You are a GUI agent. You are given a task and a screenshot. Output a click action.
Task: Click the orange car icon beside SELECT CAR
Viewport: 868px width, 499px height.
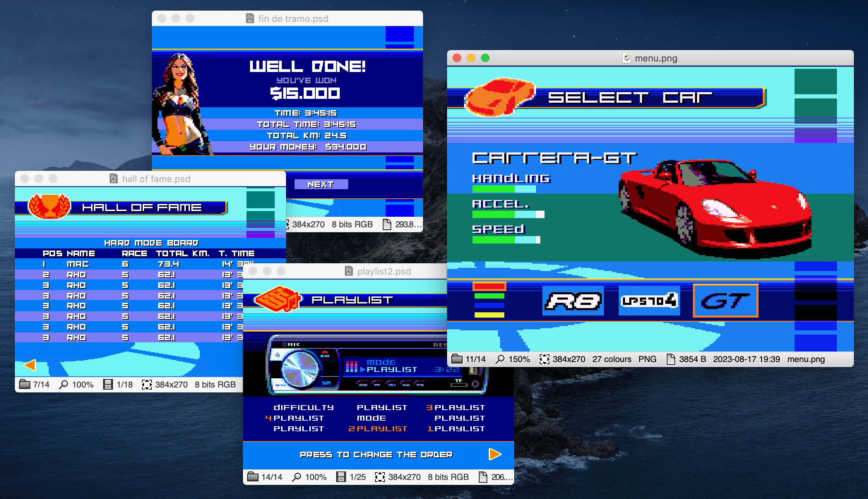coord(500,97)
